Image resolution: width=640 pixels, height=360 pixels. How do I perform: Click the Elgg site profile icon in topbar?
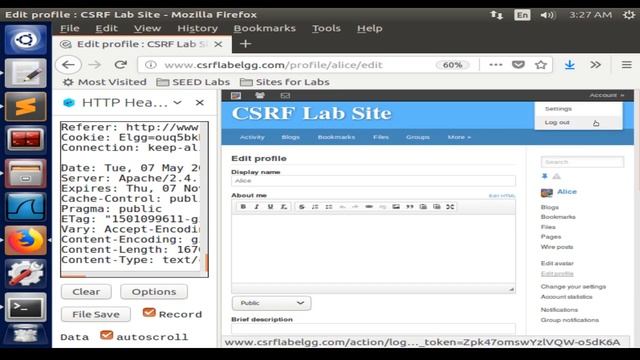pos(236,96)
